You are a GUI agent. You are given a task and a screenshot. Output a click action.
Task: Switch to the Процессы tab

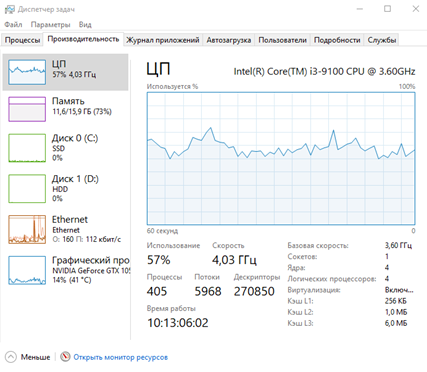pos(22,40)
